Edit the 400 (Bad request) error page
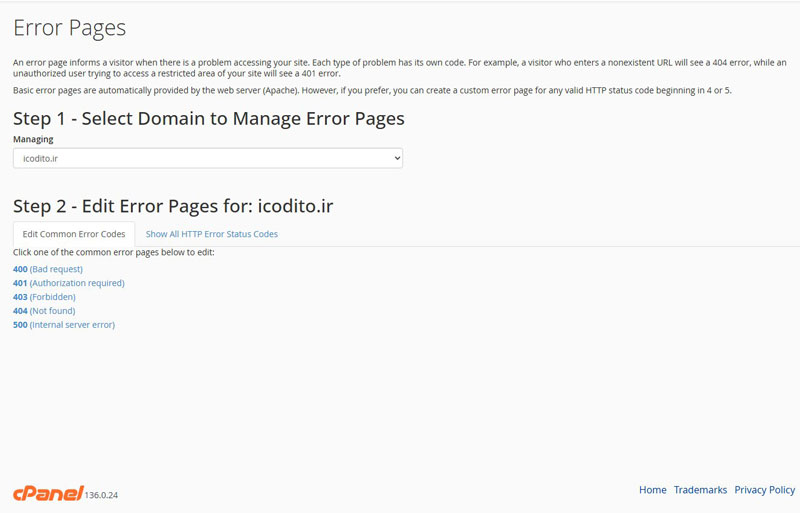The width and height of the screenshot is (800, 513). pos(48,269)
